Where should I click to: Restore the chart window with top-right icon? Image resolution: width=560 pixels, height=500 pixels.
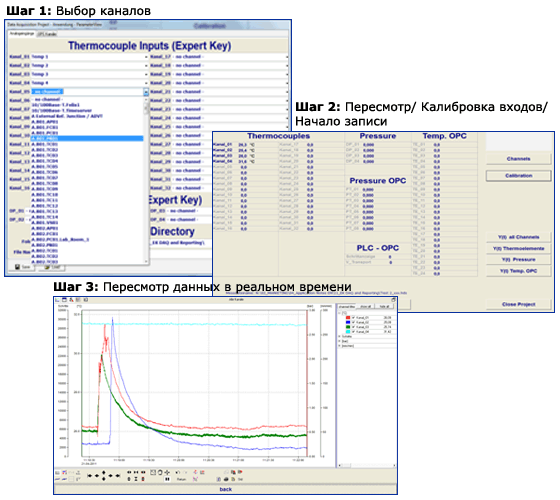click(x=393, y=300)
